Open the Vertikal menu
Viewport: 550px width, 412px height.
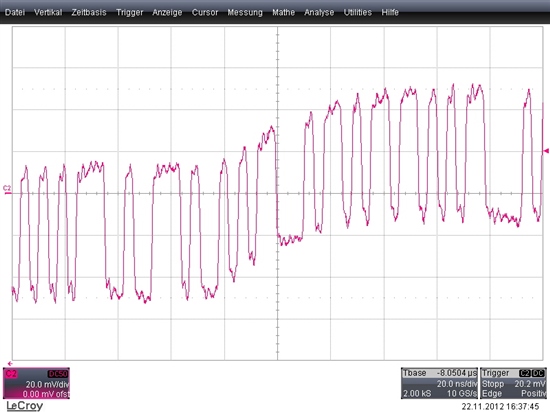point(48,12)
